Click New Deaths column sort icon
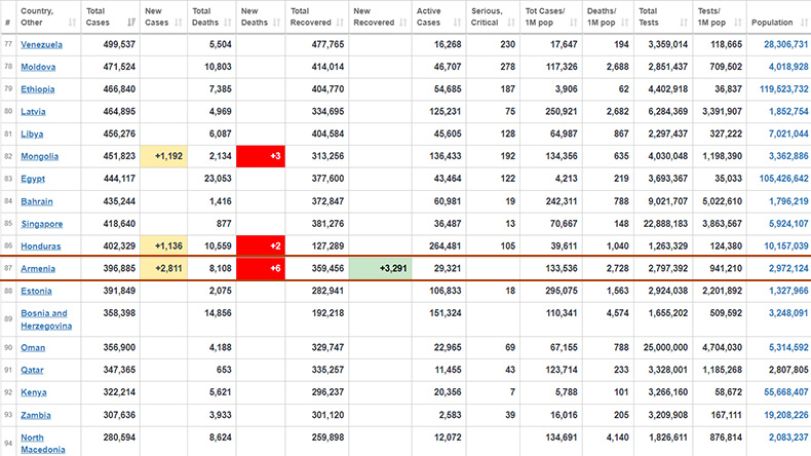The image size is (811, 456). click(x=277, y=22)
